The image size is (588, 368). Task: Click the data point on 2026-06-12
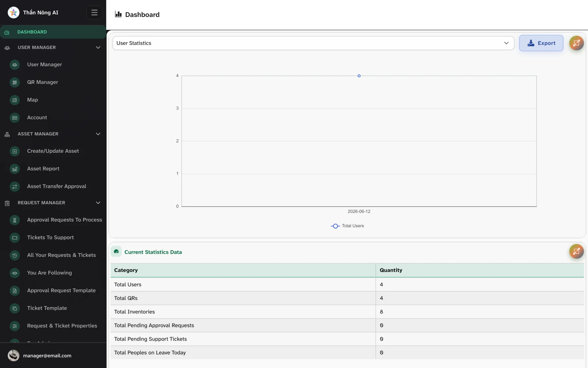(x=359, y=76)
